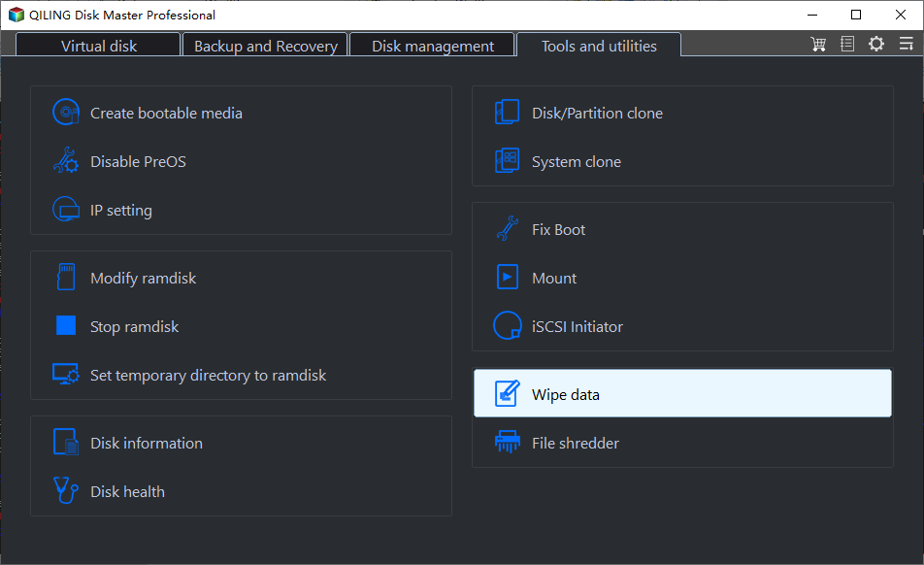This screenshot has width=924, height=565.
Task: Start System clone label
Action: [577, 161]
